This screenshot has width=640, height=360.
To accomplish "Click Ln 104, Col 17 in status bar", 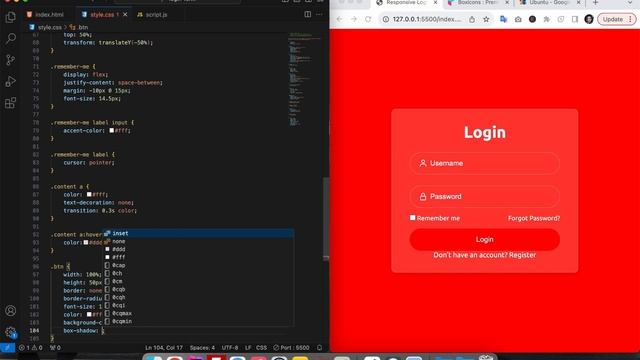I will coord(164,348).
